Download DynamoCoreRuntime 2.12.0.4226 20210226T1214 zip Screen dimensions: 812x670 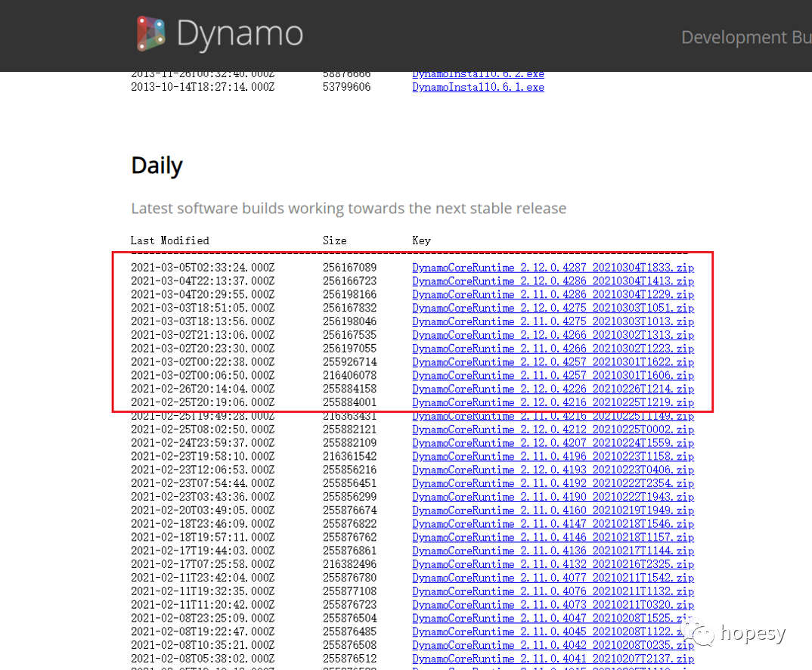tap(553, 389)
